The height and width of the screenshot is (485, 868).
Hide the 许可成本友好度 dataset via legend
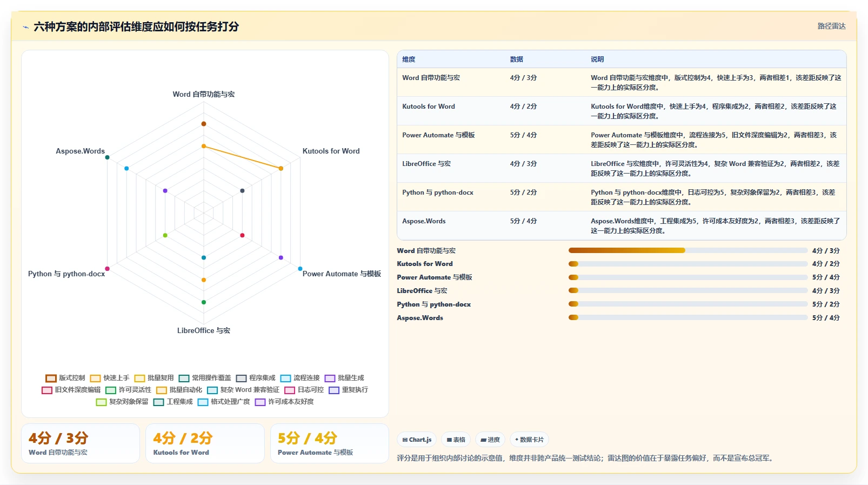pyautogui.click(x=284, y=402)
